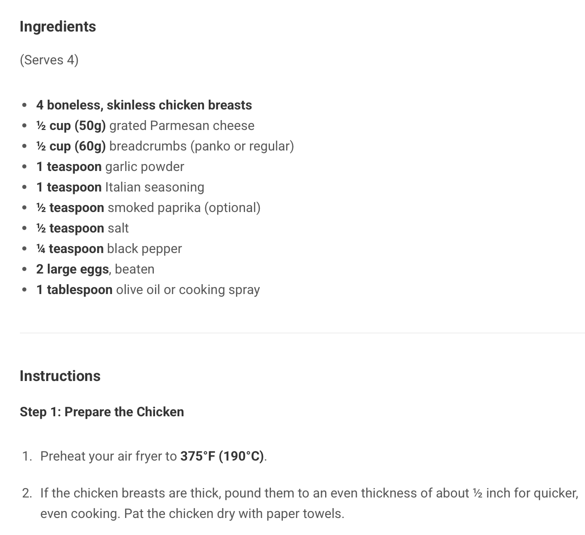Screen dimensions: 585x535
Task: Click the ½ cup (60g) bold measurement
Action: [x=71, y=146]
